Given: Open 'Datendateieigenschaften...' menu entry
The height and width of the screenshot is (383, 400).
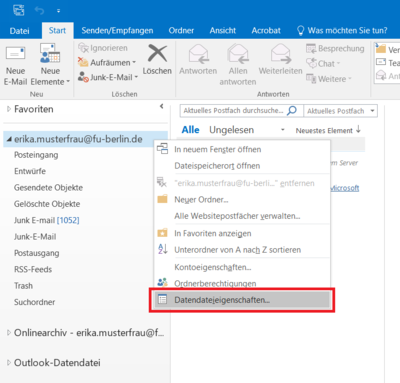Looking at the screenshot, I should coord(242,300).
